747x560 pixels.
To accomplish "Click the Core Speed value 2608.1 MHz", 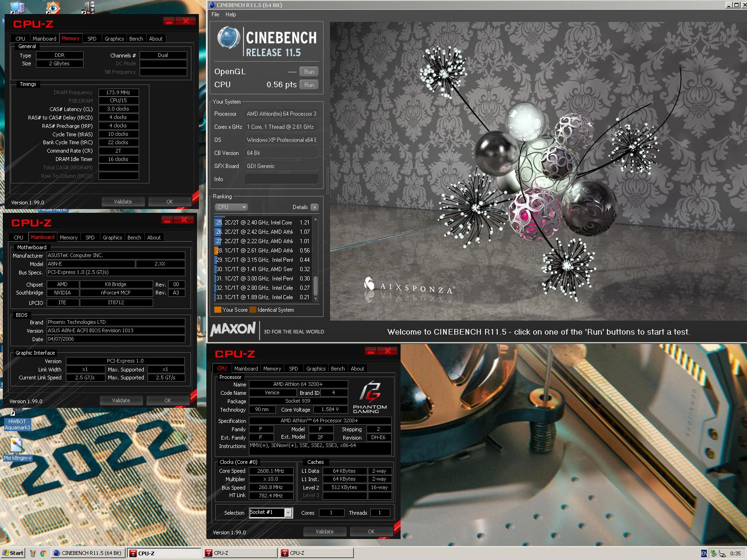I will [x=271, y=471].
